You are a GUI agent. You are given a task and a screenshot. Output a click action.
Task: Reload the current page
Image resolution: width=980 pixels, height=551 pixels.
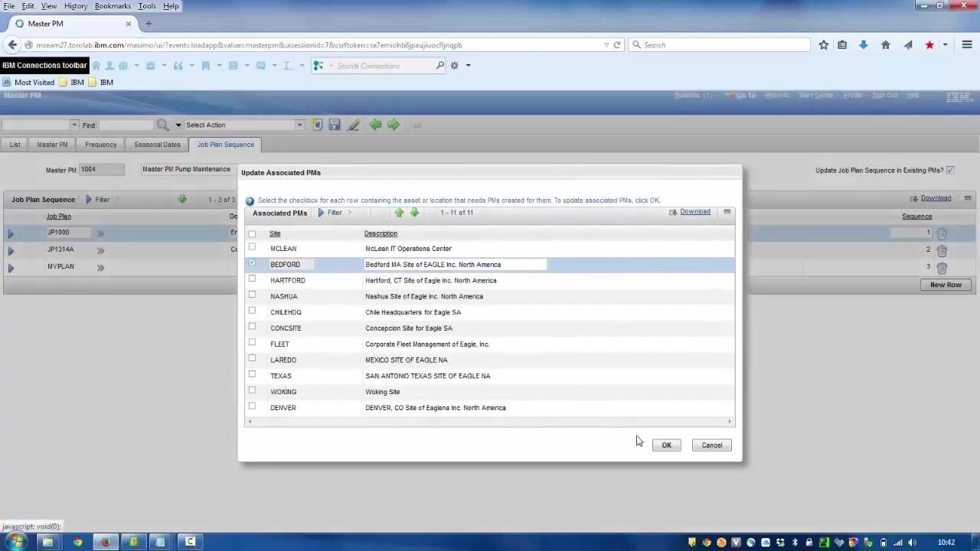pos(617,45)
